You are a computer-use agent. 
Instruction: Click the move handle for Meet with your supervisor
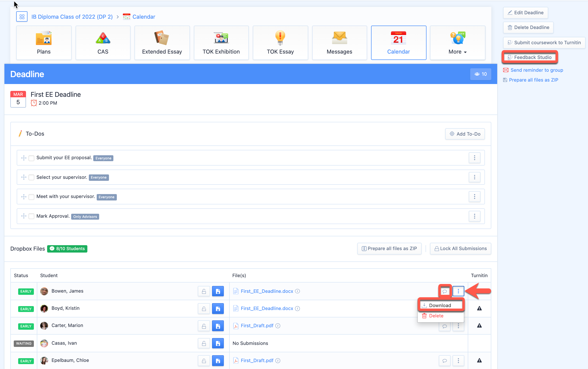coord(24,197)
